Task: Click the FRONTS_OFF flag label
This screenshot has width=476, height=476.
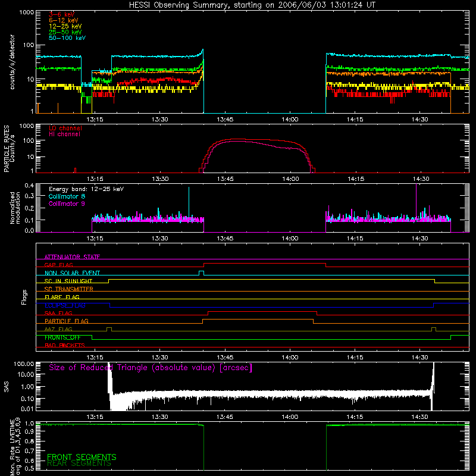Action: pyautogui.click(x=62, y=337)
